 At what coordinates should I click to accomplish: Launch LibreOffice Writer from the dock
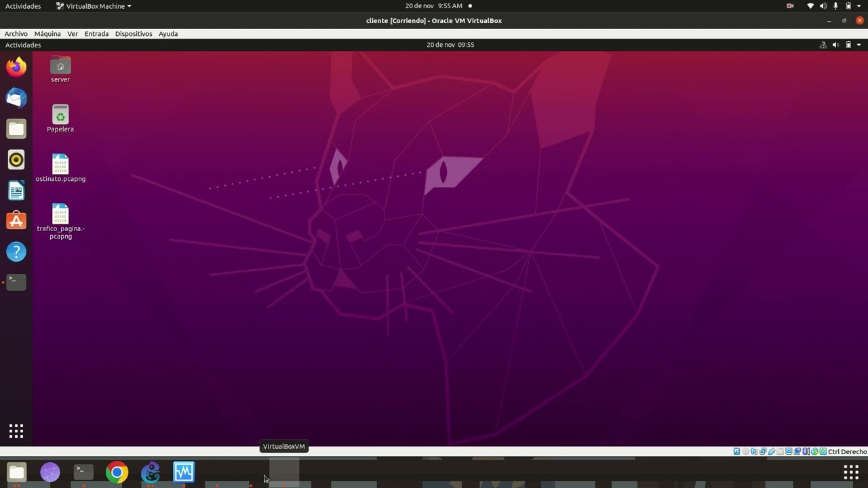click(x=16, y=190)
